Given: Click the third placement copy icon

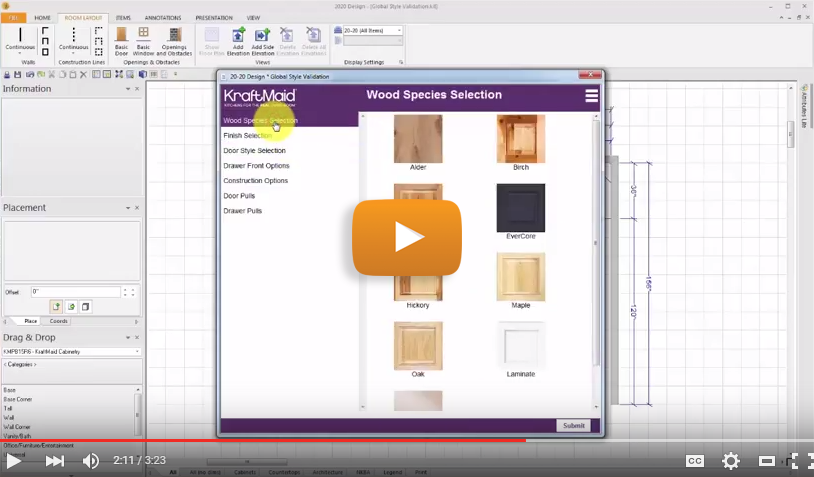Looking at the screenshot, I should coord(86,307).
